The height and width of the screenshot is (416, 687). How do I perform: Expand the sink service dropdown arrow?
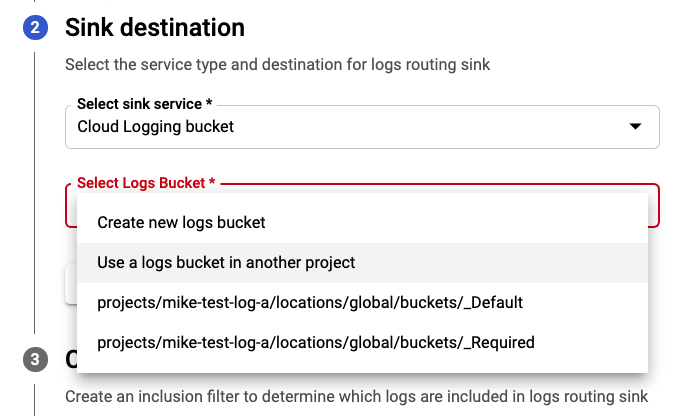635,127
